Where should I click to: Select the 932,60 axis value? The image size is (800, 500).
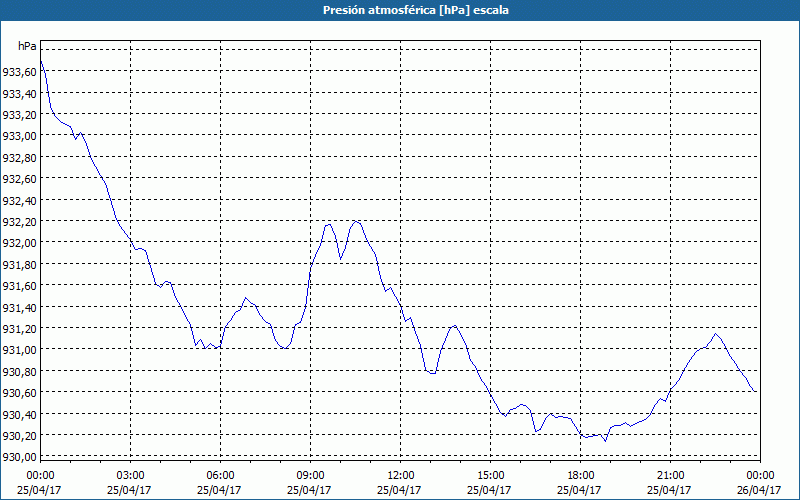[x=19, y=179]
